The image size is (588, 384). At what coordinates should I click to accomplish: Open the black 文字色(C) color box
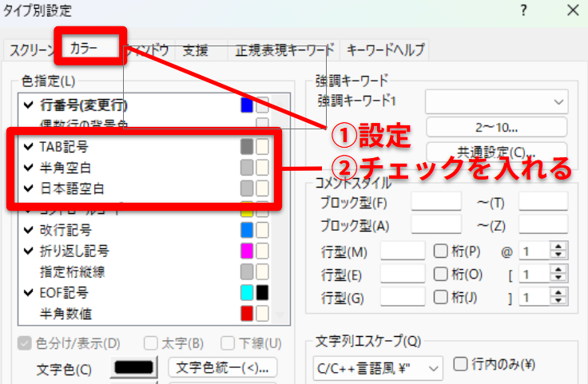(133, 368)
